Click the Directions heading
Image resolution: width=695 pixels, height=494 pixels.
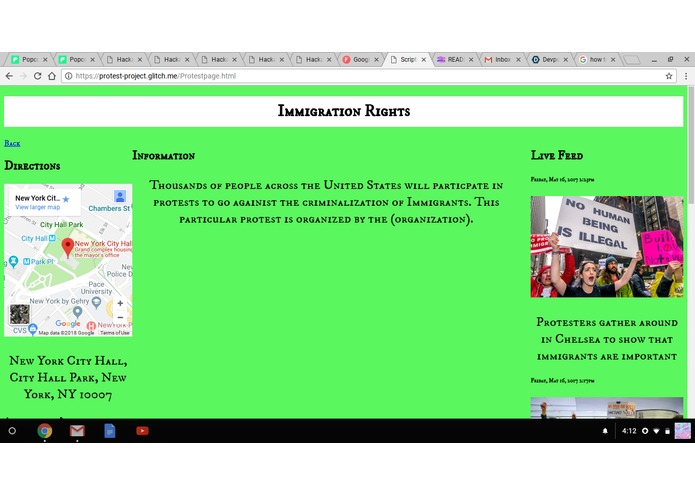32,166
